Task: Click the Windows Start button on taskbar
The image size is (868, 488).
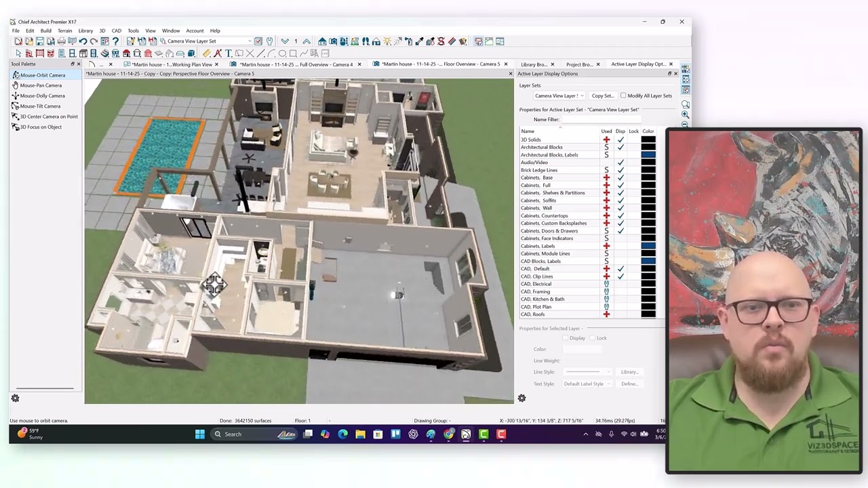Action: coord(200,434)
